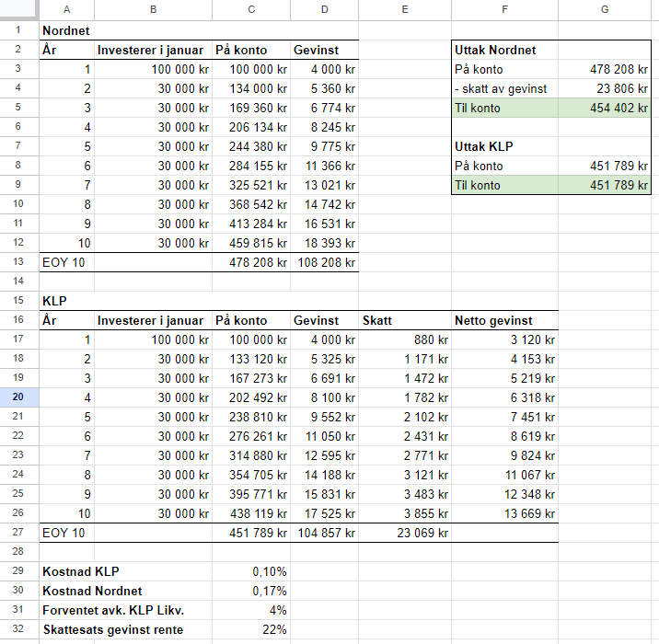The width and height of the screenshot is (659, 644).
Task: Select column E header
Action: 405,10
